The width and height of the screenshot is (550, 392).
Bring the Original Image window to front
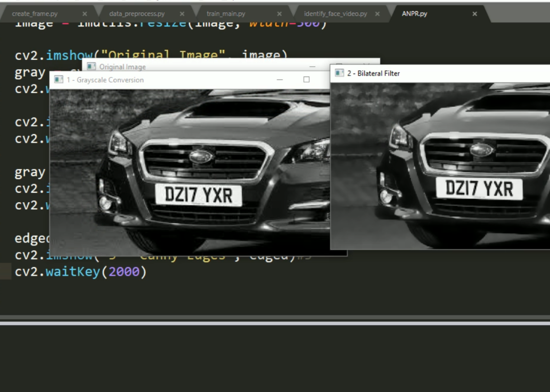122,67
